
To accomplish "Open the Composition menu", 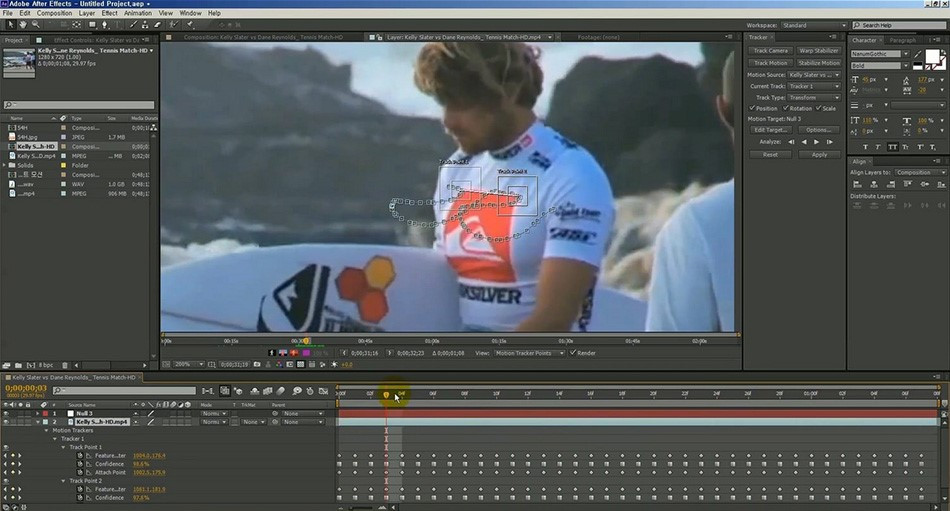I will pyautogui.click(x=55, y=13).
